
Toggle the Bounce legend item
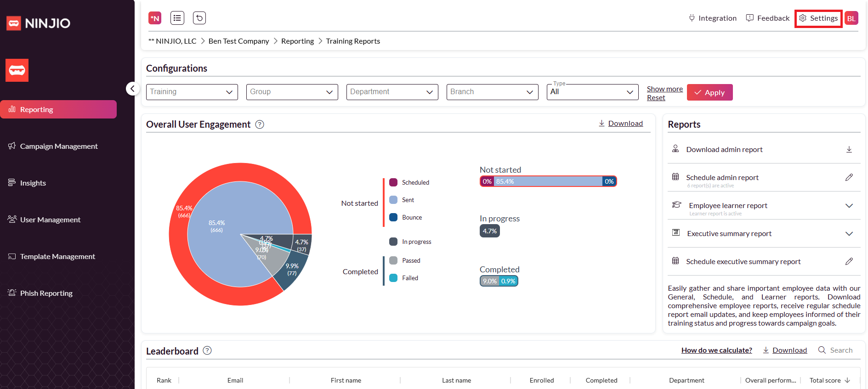(406, 217)
